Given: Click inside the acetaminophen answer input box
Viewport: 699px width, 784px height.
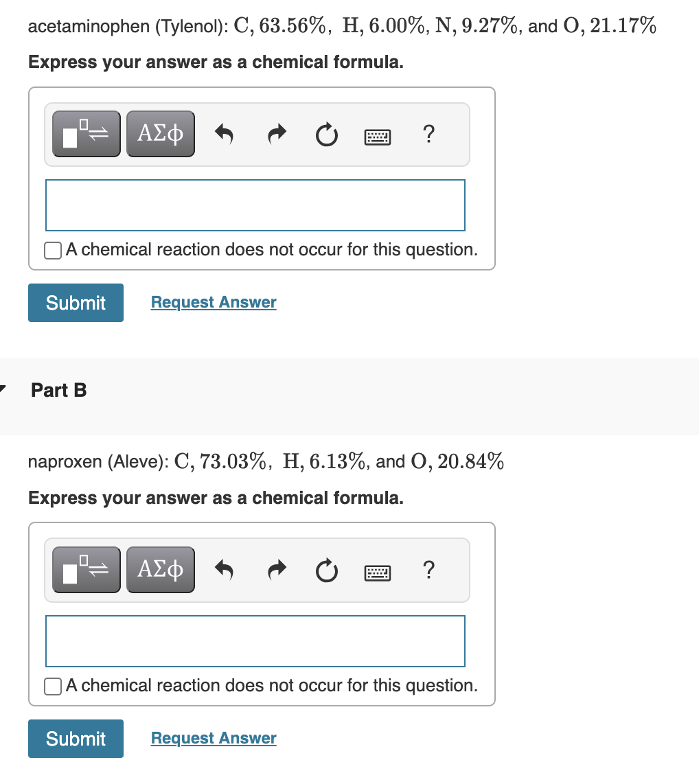Looking at the screenshot, I should click(255, 205).
